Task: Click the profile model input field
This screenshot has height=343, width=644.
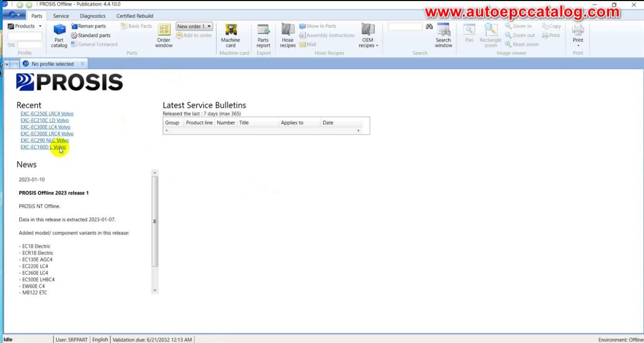Action: 25,36
